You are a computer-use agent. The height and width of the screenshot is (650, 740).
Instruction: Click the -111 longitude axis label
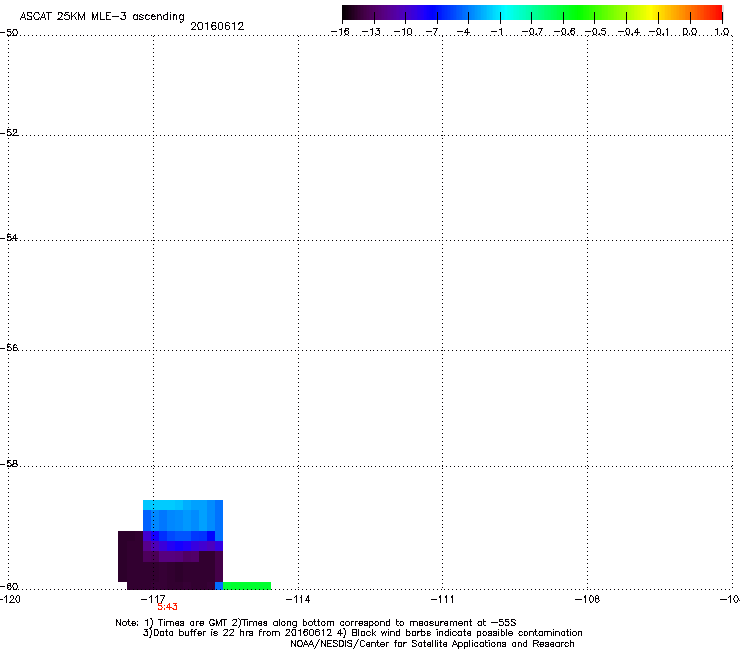442,599
